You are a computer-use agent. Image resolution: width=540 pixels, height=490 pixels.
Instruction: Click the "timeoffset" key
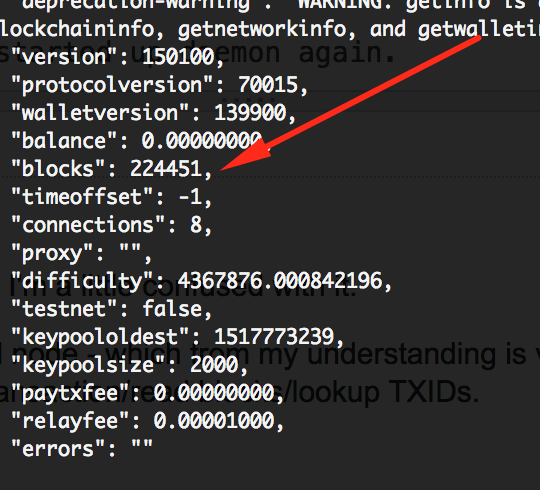(x=82, y=197)
